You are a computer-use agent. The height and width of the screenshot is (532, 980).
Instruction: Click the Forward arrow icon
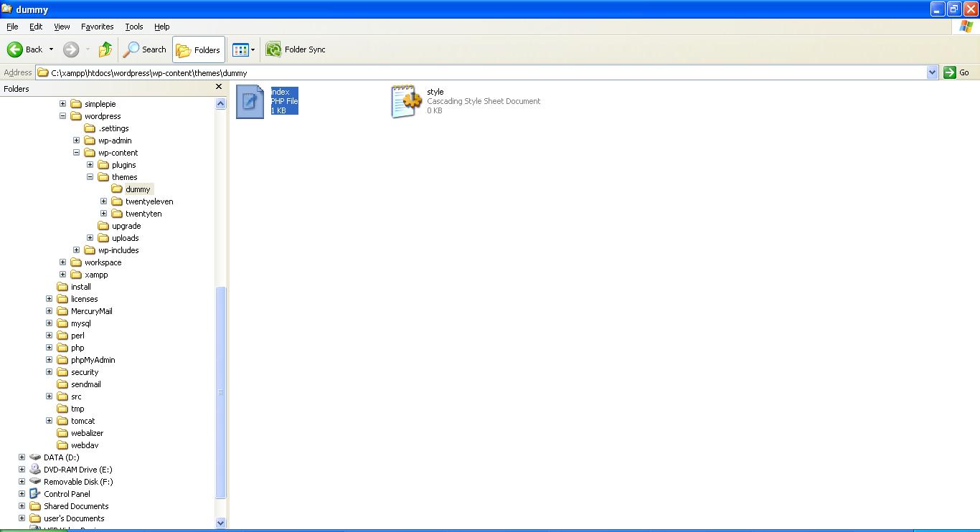tap(71, 49)
